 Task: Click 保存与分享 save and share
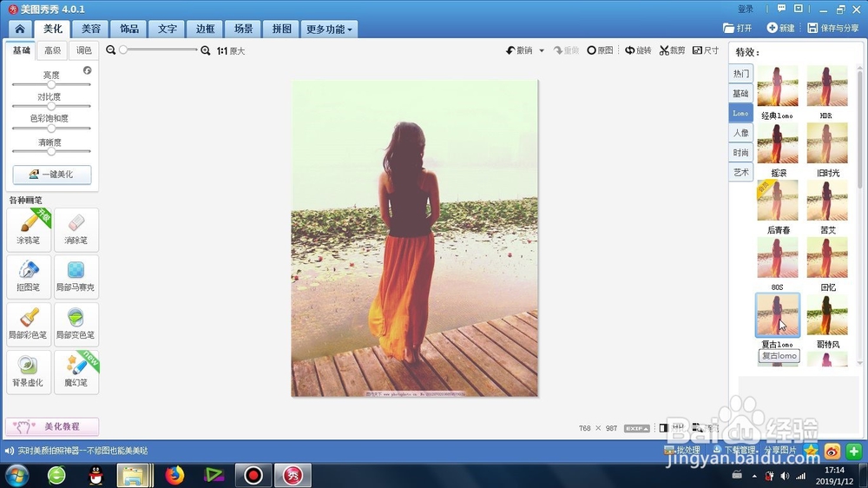833,28
